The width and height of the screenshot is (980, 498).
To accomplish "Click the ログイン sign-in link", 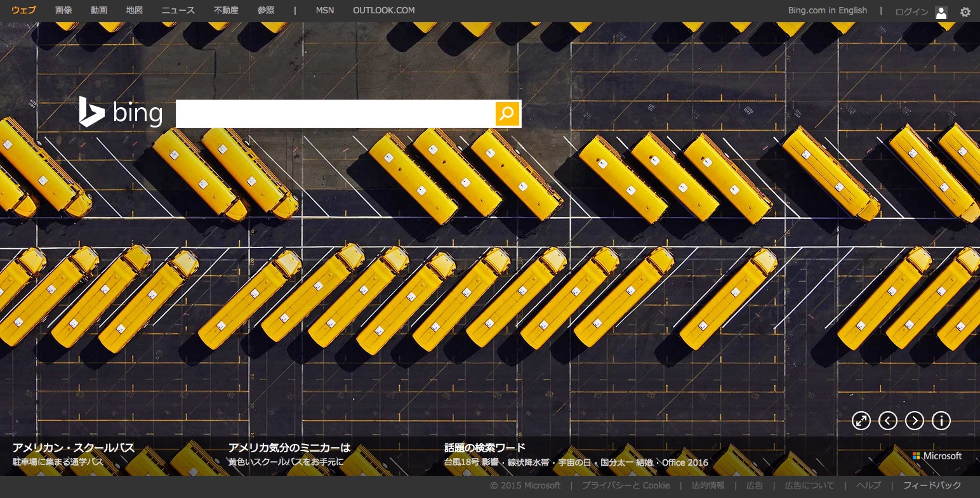I will 911,11.
